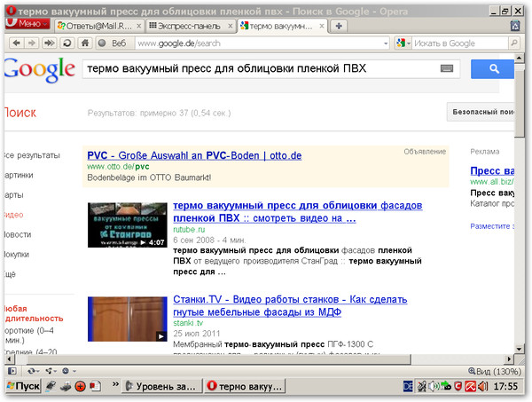Image resolution: width=532 pixels, height=402 pixels.
Task: Expand Ещё in left sidebar
Action: tap(11, 274)
